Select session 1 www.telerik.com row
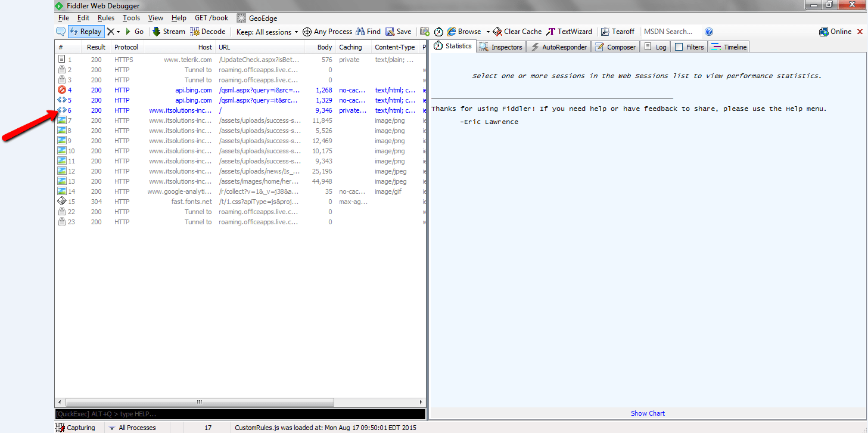Viewport: 868px width, 433px height. (x=240, y=60)
